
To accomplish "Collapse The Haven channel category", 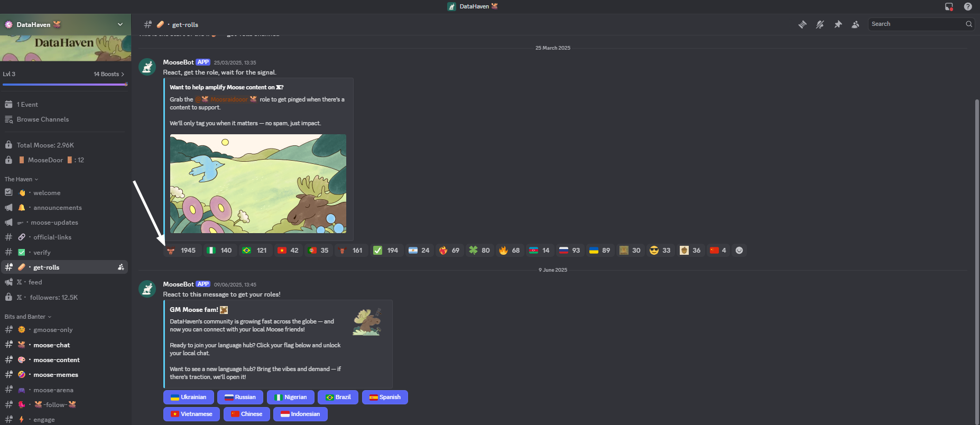I will pos(21,179).
